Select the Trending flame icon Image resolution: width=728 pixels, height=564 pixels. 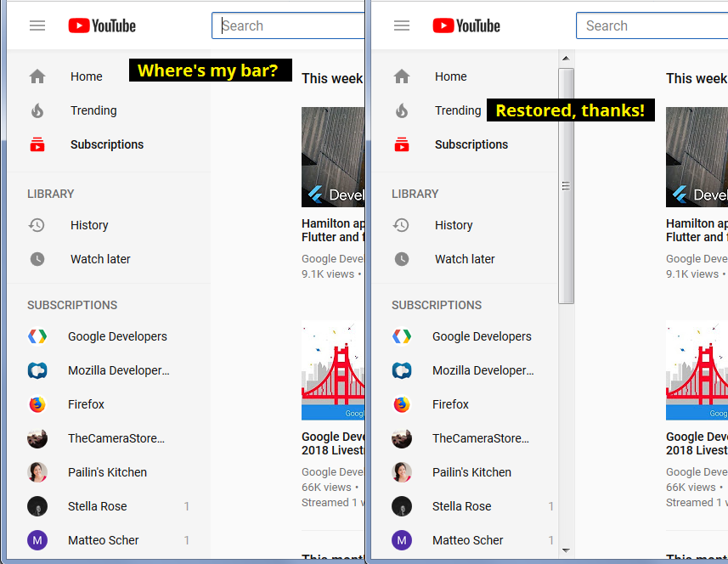click(37, 110)
